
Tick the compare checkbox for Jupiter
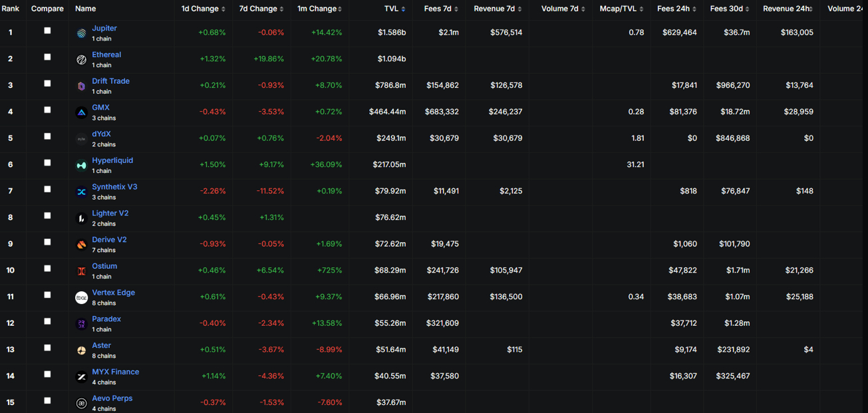[x=47, y=31]
